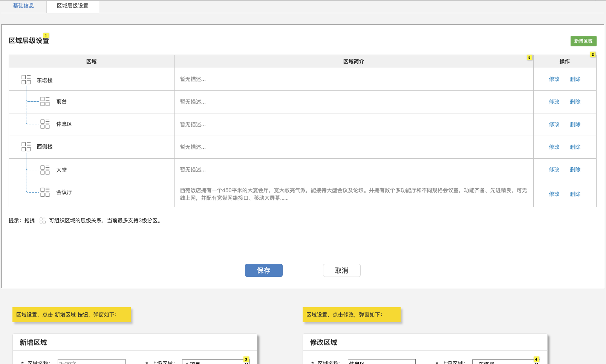Select the 西侧楼 area name
The width and height of the screenshot is (606, 364).
coord(44,147)
